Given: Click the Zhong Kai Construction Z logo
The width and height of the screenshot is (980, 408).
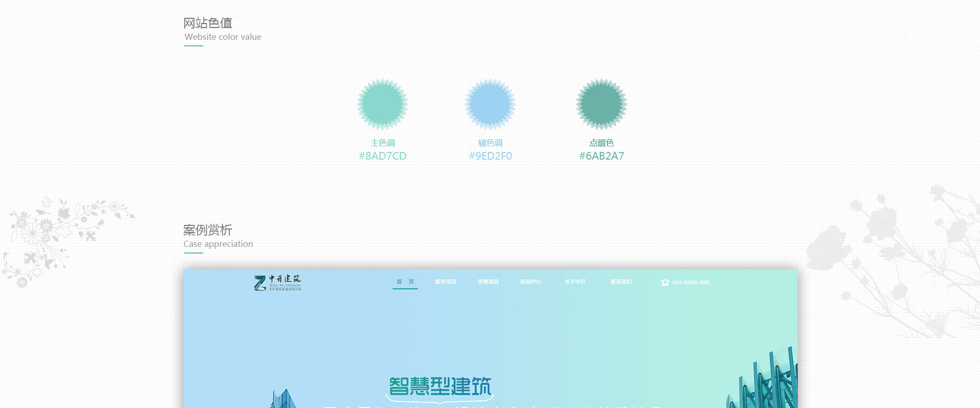Looking at the screenshot, I should (x=260, y=283).
